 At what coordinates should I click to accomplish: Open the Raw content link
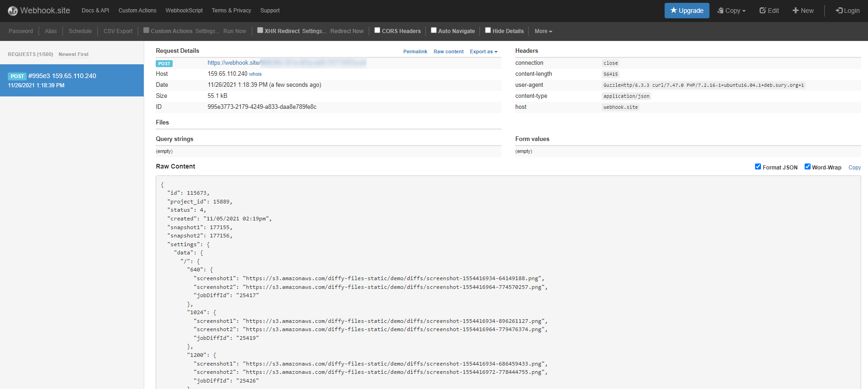click(x=449, y=51)
